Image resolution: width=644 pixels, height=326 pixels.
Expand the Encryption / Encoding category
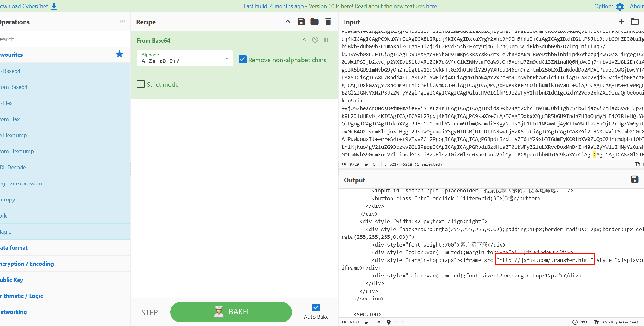click(x=65, y=264)
